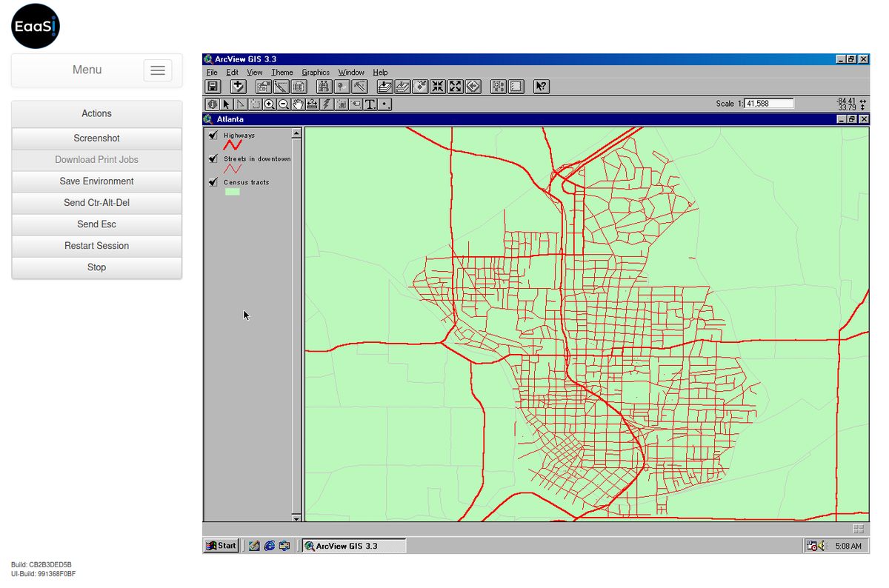Click the Send Ctr-Alt-Del button
This screenshot has height=588, width=889.
[96, 203]
